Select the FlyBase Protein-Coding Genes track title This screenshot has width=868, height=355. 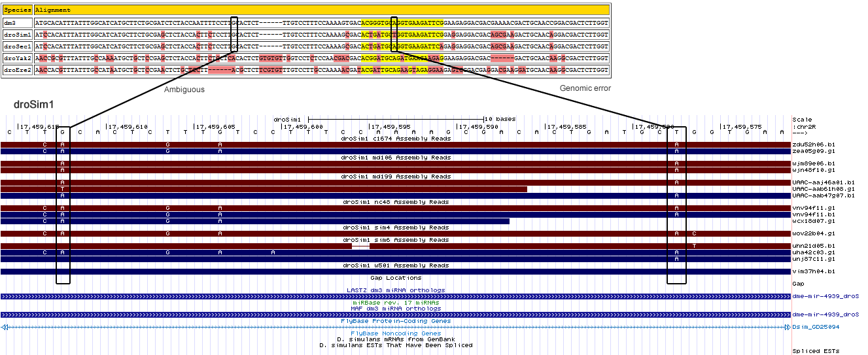395,321
